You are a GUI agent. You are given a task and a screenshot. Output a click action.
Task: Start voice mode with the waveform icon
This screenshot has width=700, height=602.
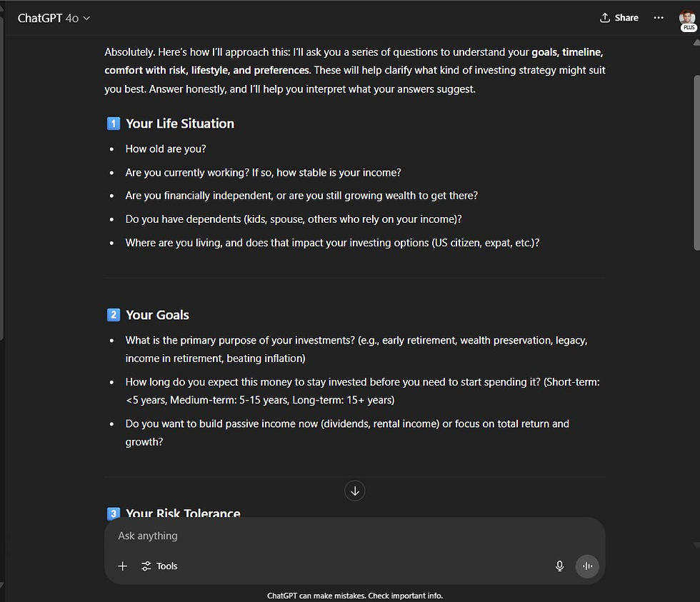[x=587, y=566]
